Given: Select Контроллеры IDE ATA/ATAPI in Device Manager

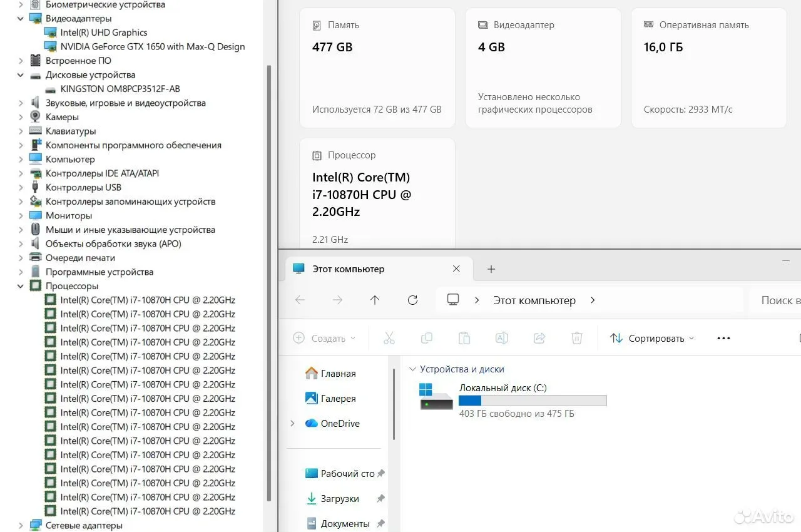Looking at the screenshot, I should pos(102,173).
